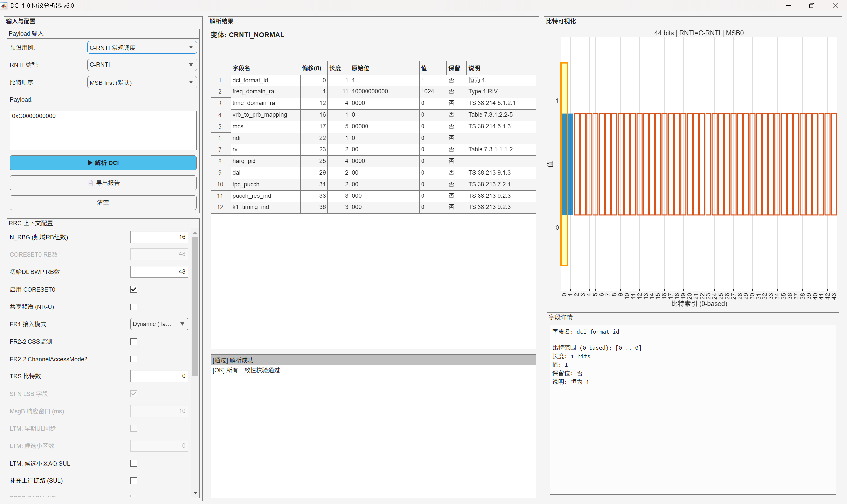The width and height of the screenshot is (847, 504).
Task: Click the 导出报告 button
Action: tap(103, 183)
